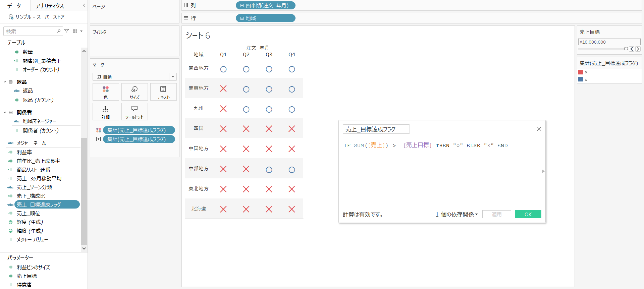Increase 売上目標 parameter with right arrow

click(x=638, y=49)
